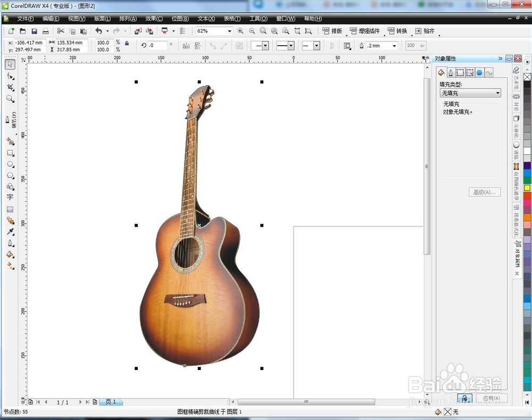Select the Outline pen tool

click(10, 243)
